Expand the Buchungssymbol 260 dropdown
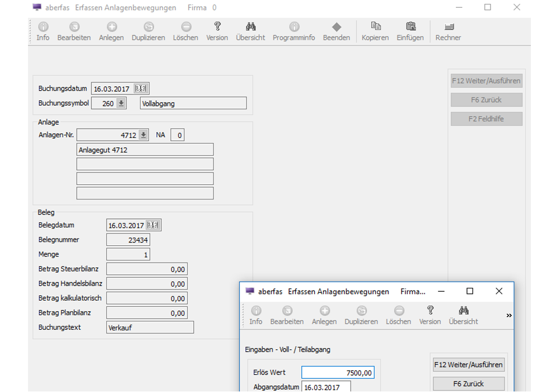 121,104
